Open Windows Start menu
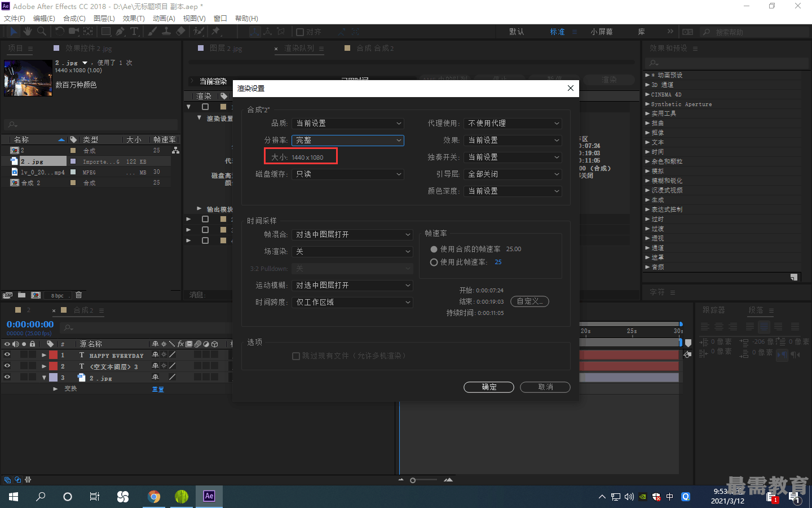Viewport: 812px width, 508px height. 14,496
